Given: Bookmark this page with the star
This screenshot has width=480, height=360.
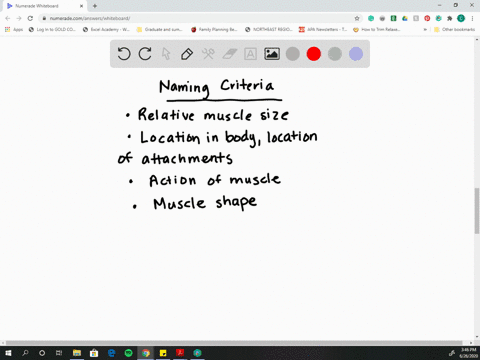Looking at the screenshot, I should (x=357, y=18).
